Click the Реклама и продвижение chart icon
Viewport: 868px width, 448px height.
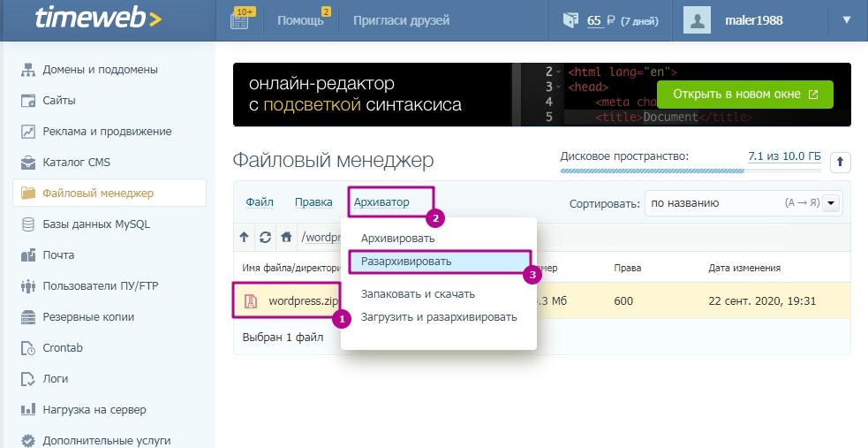[27, 132]
